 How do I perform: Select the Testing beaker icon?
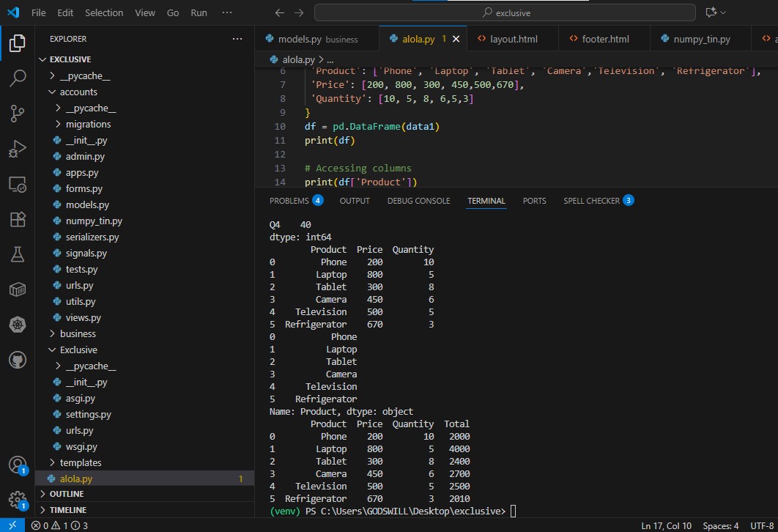pyautogui.click(x=17, y=254)
